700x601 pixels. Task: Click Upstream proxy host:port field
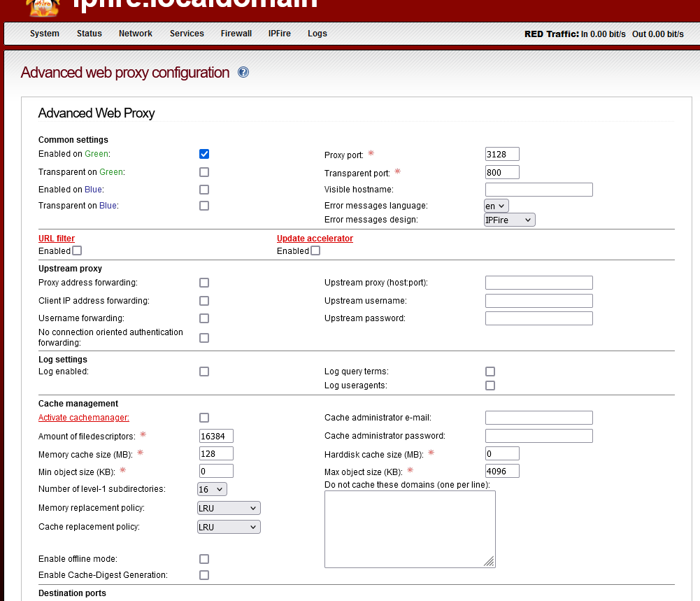pyautogui.click(x=539, y=283)
